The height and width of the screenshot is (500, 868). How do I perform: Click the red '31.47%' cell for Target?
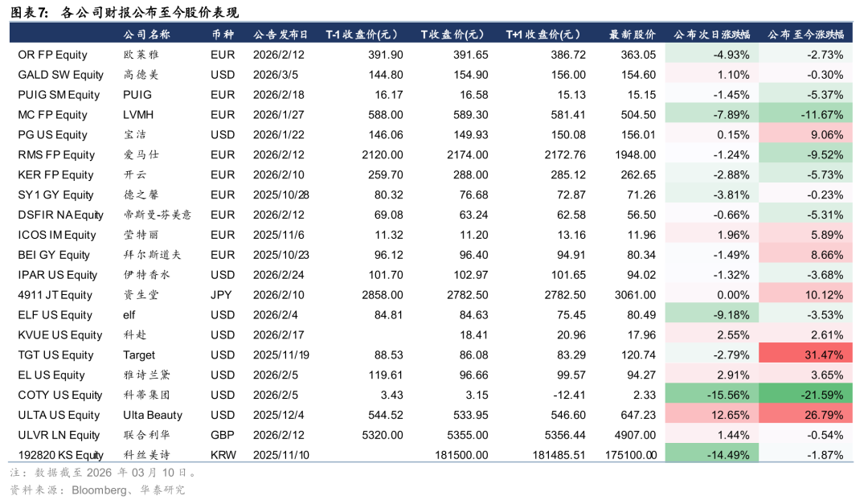805,355
